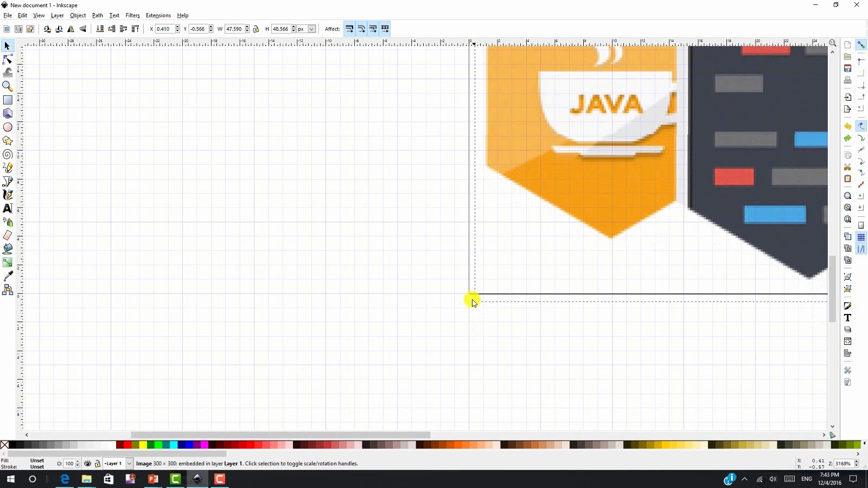The height and width of the screenshot is (488, 868).
Task: Toggle the snap to grid button
Action: (x=861, y=237)
